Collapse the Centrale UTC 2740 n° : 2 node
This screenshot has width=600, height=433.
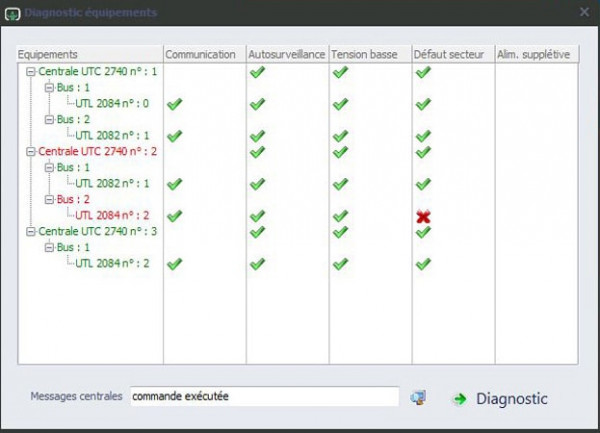tap(30, 152)
